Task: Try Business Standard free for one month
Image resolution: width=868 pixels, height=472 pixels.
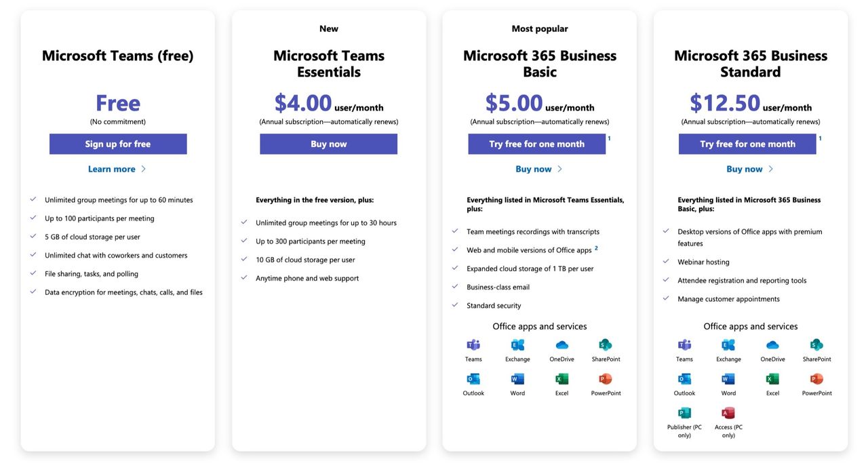Action: pos(748,144)
